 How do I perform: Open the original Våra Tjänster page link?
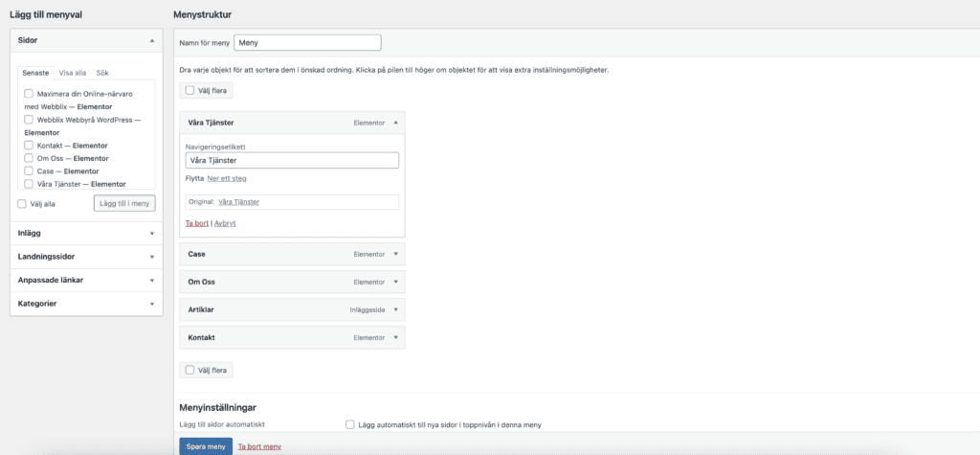pyautogui.click(x=238, y=202)
